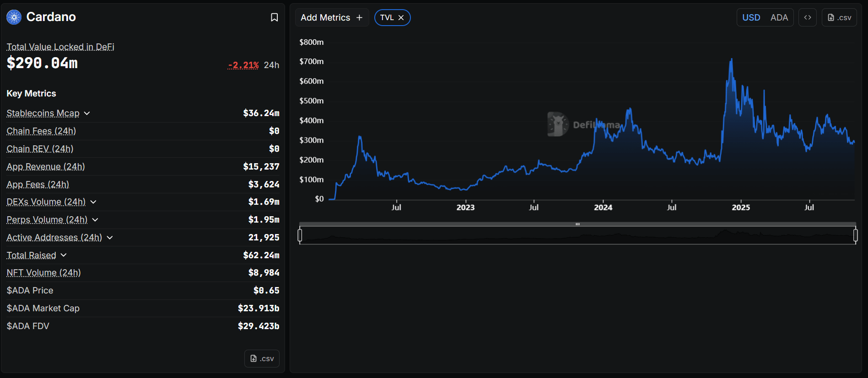Screen dimensions: 868x378
Task: Switch chart denomination to ADA
Action: [779, 17]
